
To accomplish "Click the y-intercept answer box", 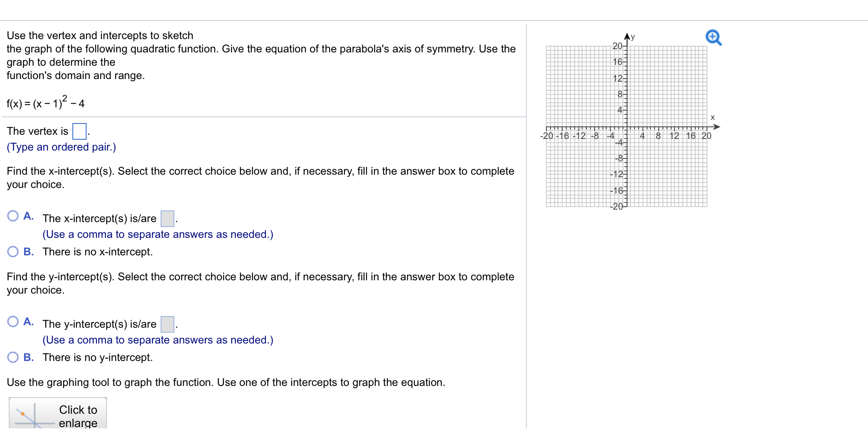I will tap(166, 324).
